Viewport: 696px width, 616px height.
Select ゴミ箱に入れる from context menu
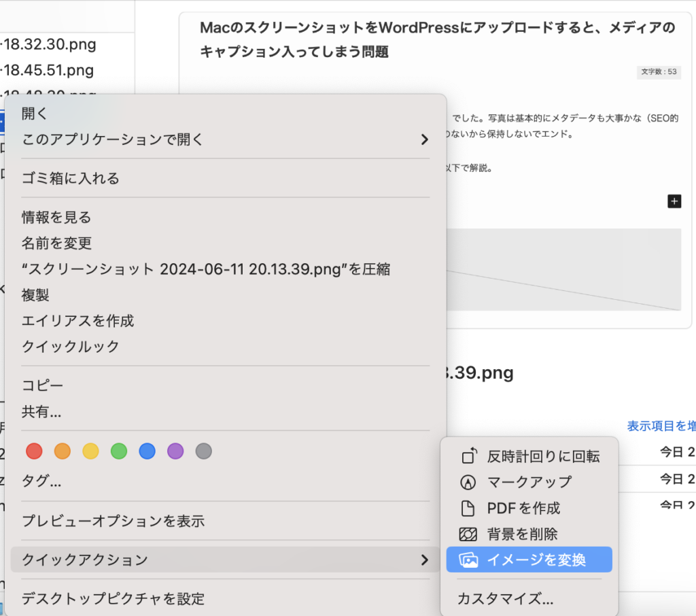click(x=71, y=179)
